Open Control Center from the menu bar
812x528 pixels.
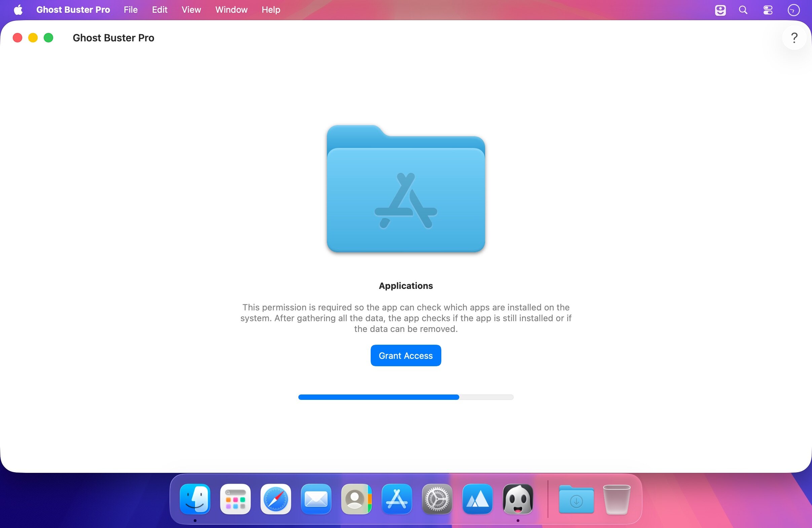[768, 10]
